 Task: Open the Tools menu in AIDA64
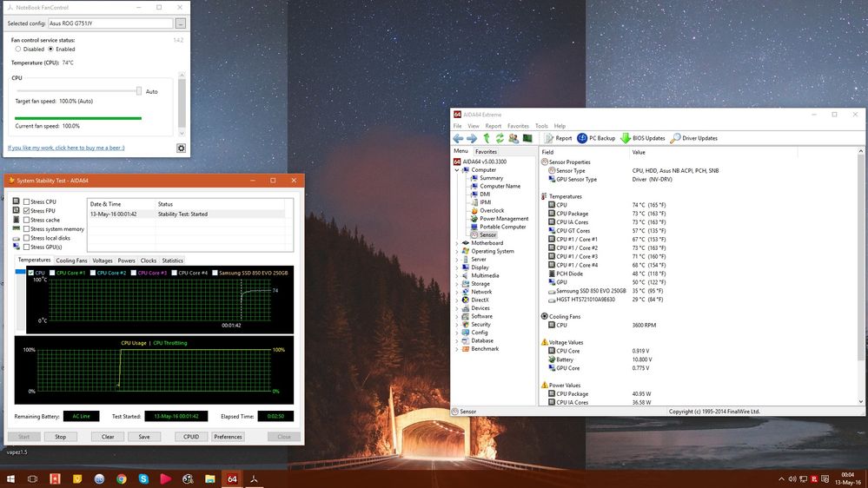(x=541, y=126)
